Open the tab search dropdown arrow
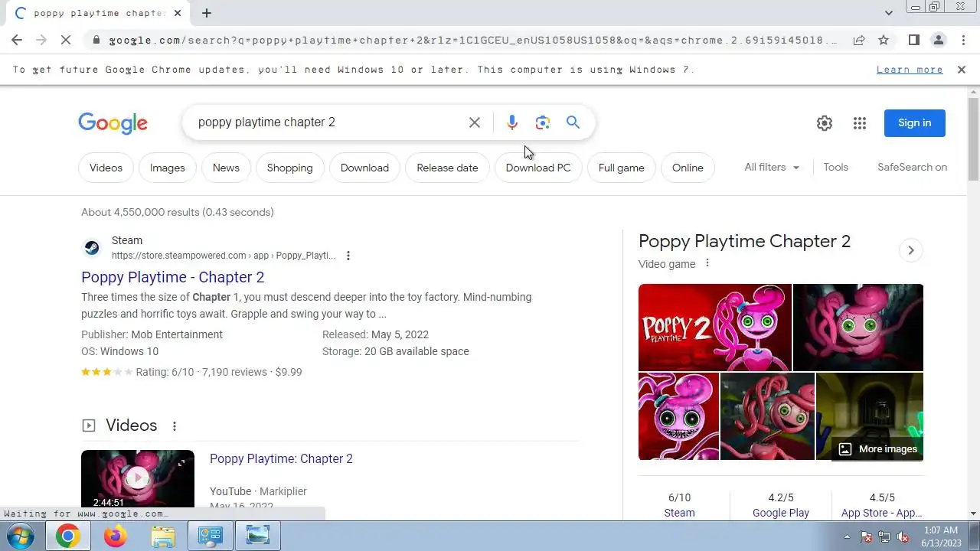 click(x=888, y=13)
